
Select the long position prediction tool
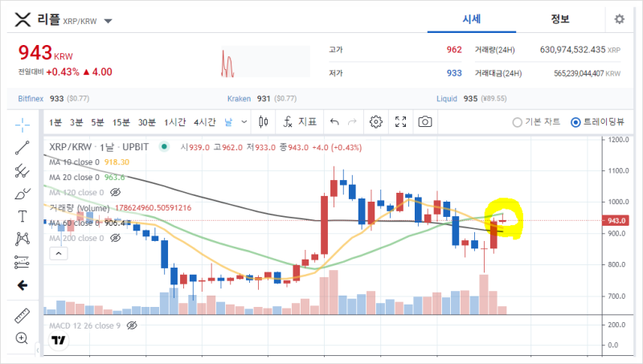(x=23, y=262)
